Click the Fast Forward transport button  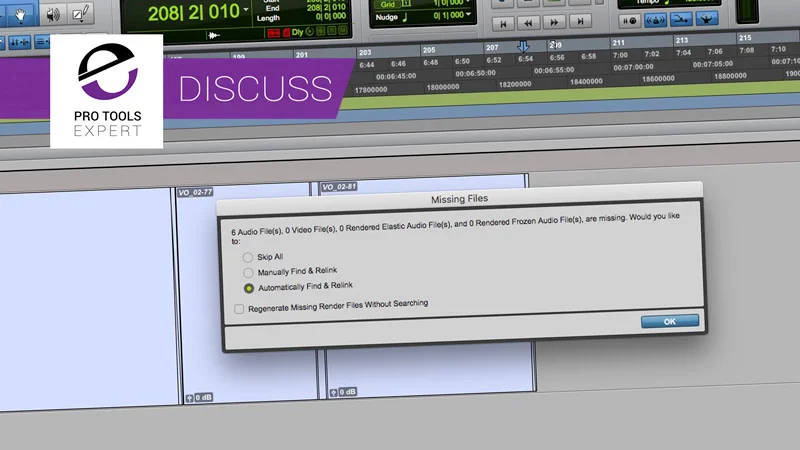pyautogui.click(x=554, y=22)
